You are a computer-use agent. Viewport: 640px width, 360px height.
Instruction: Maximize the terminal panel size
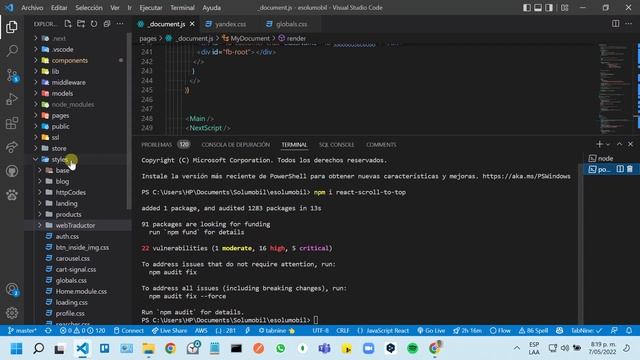pyautogui.click(x=619, y=144)
